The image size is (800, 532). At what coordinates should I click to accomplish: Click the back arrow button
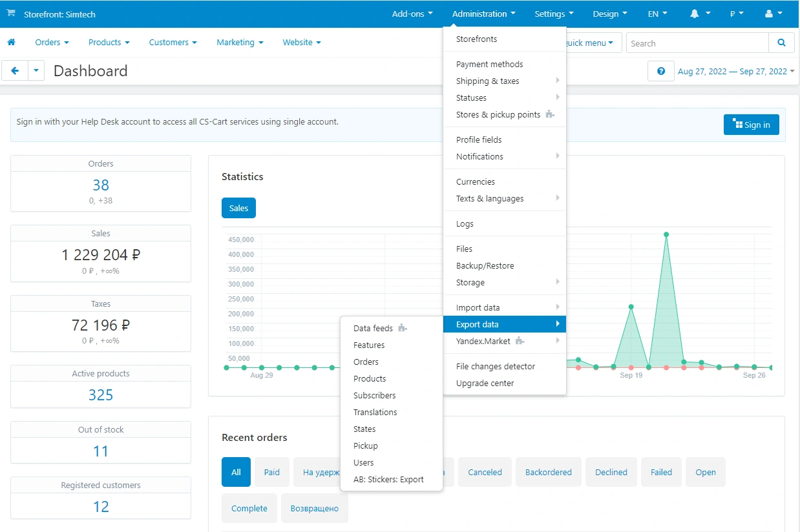point(15,71)
